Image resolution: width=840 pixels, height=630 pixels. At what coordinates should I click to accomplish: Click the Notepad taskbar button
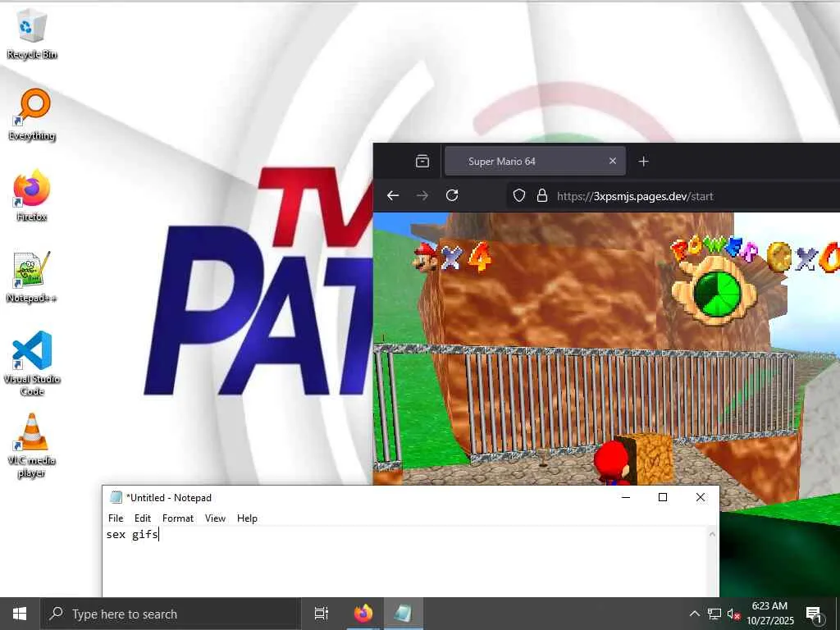point(402,614)
